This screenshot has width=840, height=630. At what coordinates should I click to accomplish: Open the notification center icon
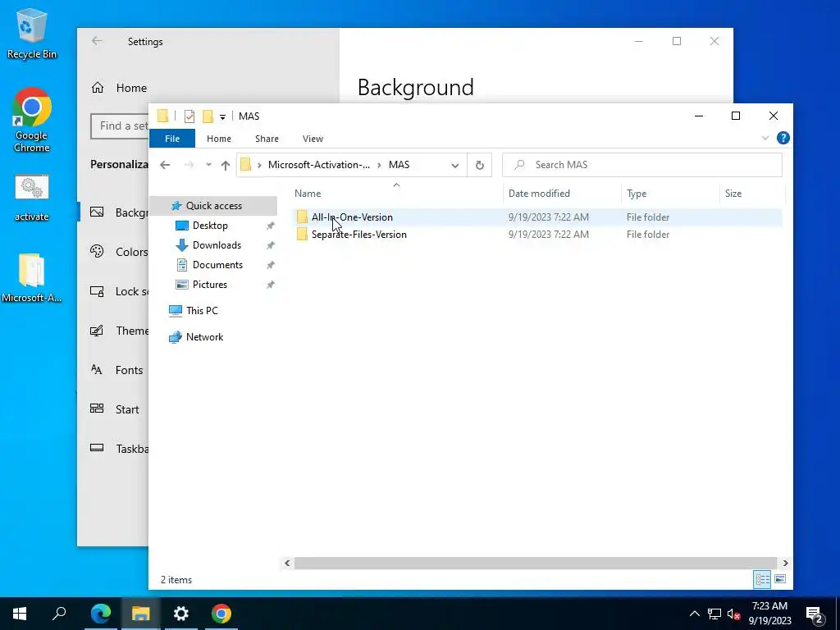[815, 614]
